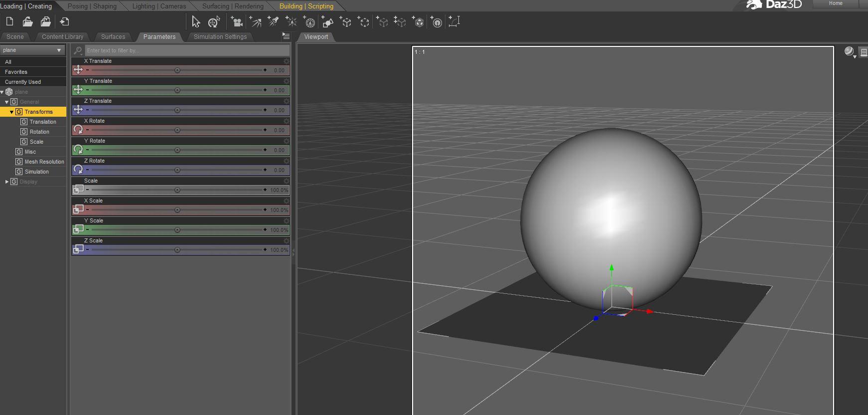
Task: Show Currently Used properties
Action: (33, 82)
